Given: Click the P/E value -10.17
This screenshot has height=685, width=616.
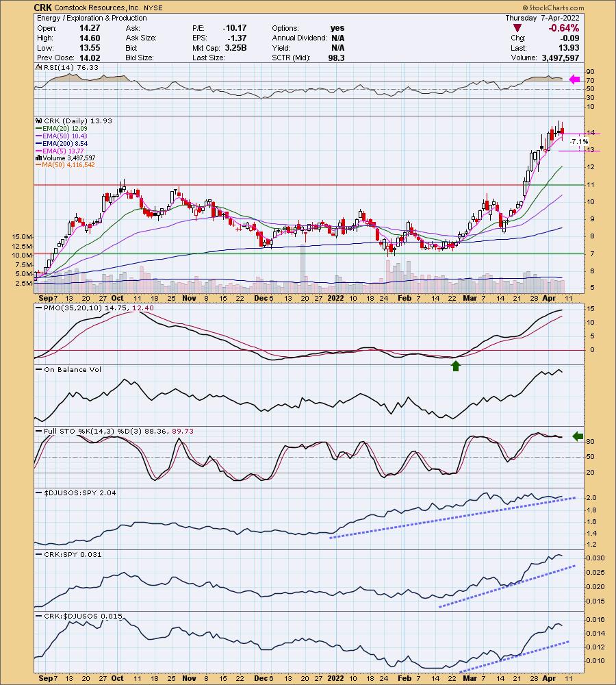Looking at the screenshot, I should tap(235, 28).
